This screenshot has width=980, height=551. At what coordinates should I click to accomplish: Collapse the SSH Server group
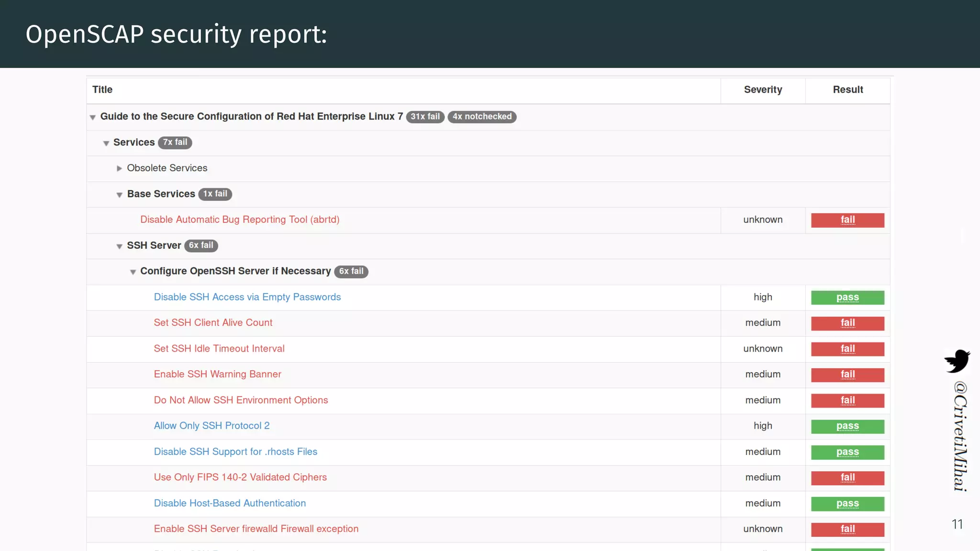pyautogui.click(x=120, y=246)
